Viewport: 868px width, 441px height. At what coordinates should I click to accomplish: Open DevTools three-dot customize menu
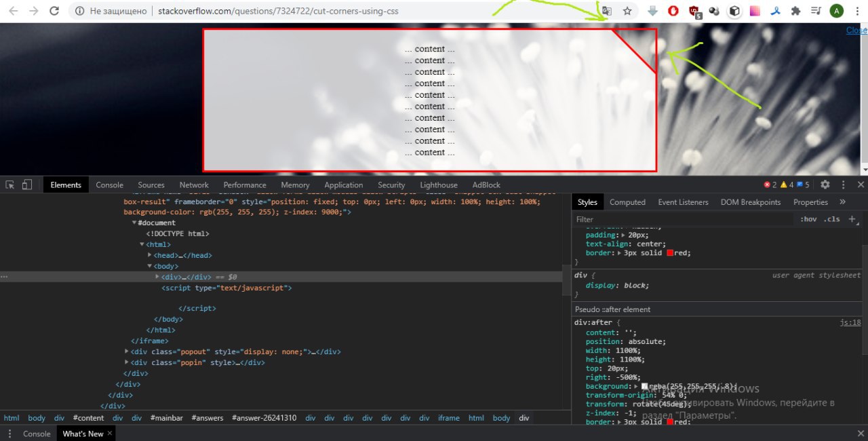click(843, 185)
